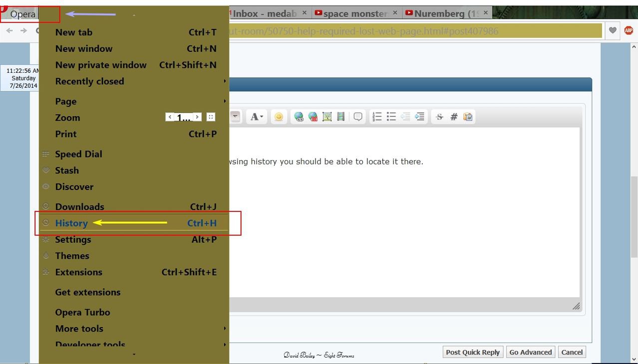Click the decrease indent icon
638x364 pixels.
[x=405, y=117]
